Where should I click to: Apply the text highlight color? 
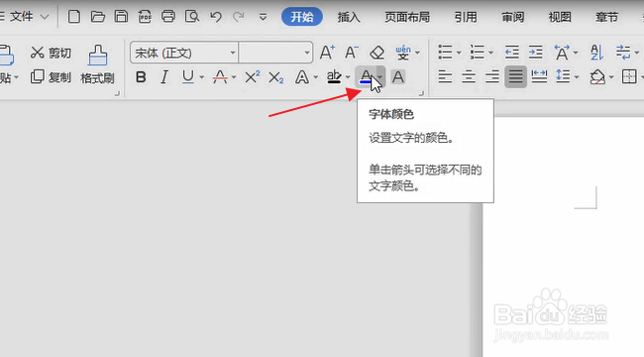point(334,77)
